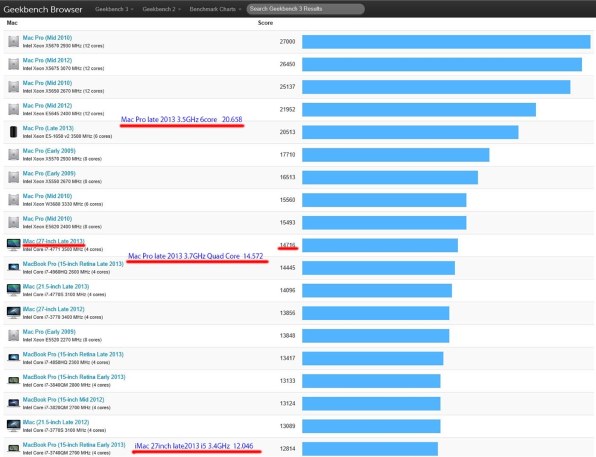Open MacBook Pro Retina Early 2013 link scoring 13133

tap(74, 377)
